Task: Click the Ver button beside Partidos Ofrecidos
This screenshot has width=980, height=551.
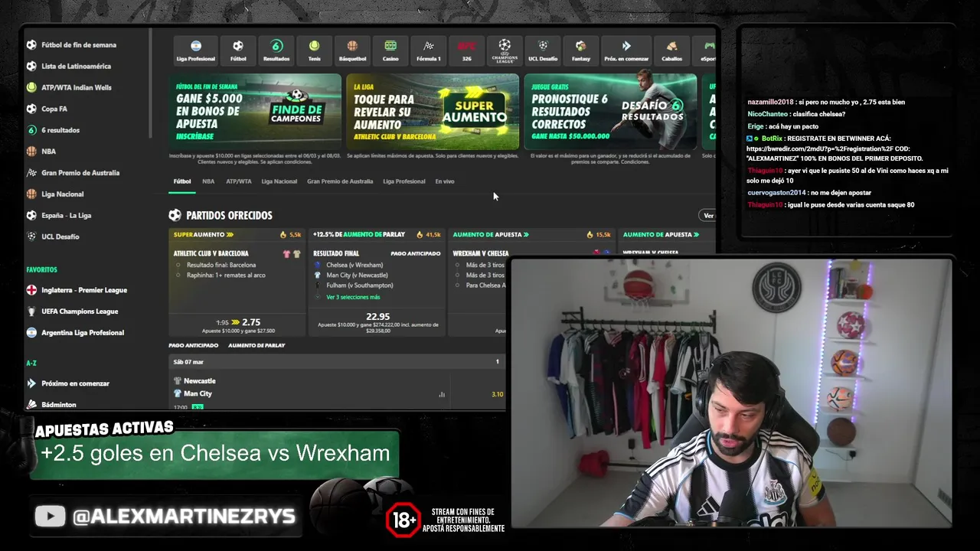Action: 708,216
